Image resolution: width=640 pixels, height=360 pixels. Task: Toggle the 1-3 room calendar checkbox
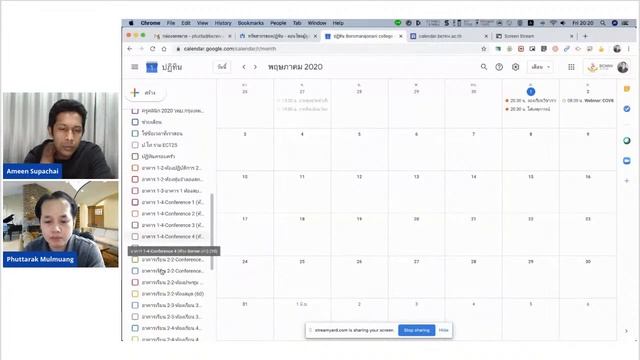coord(135,191)
